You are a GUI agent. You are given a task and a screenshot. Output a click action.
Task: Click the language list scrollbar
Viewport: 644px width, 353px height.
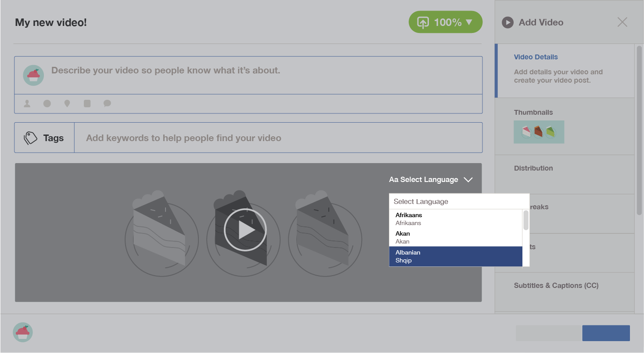[x=525, y=220]
